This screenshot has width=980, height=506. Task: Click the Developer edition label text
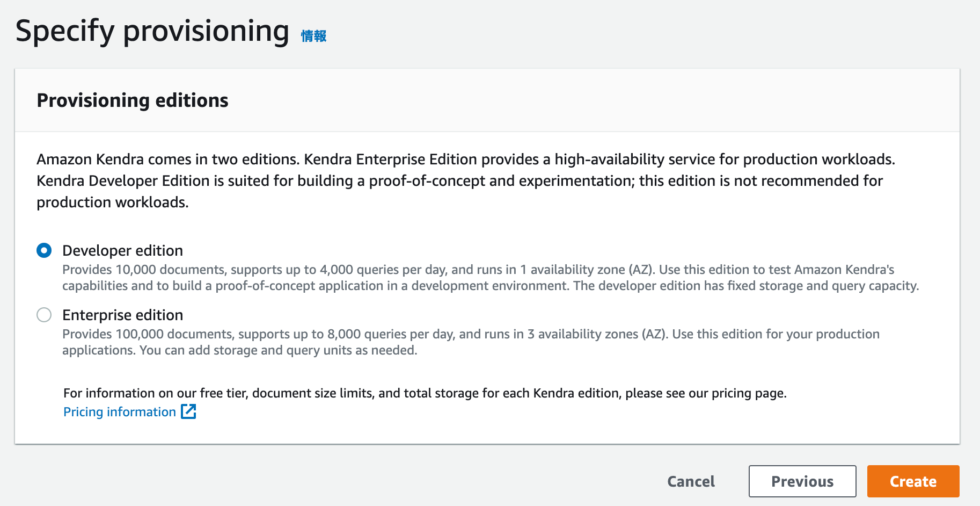(x=122, y=250)
